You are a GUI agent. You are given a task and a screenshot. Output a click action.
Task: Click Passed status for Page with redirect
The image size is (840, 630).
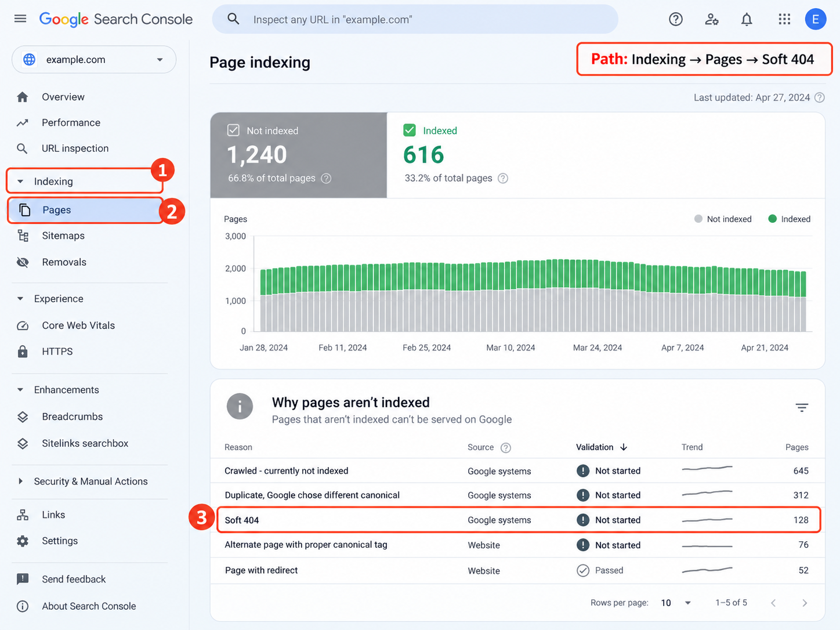pyautogui.click(x=600, y=571)
